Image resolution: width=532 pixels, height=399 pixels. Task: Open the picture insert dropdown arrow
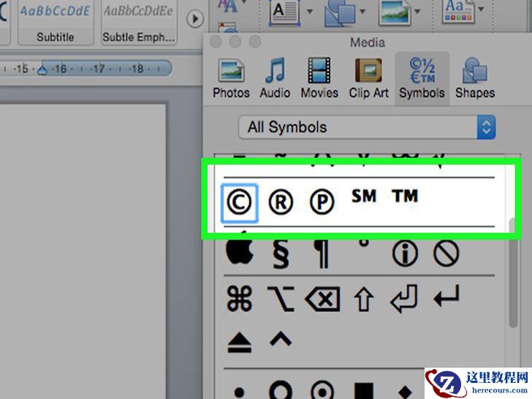[x=417, y=12]
